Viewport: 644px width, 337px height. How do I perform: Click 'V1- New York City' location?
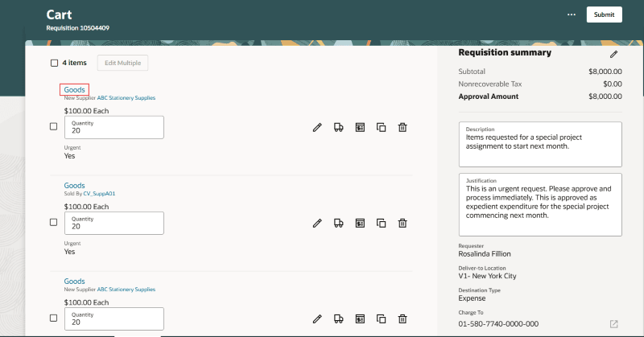point(487,276)
